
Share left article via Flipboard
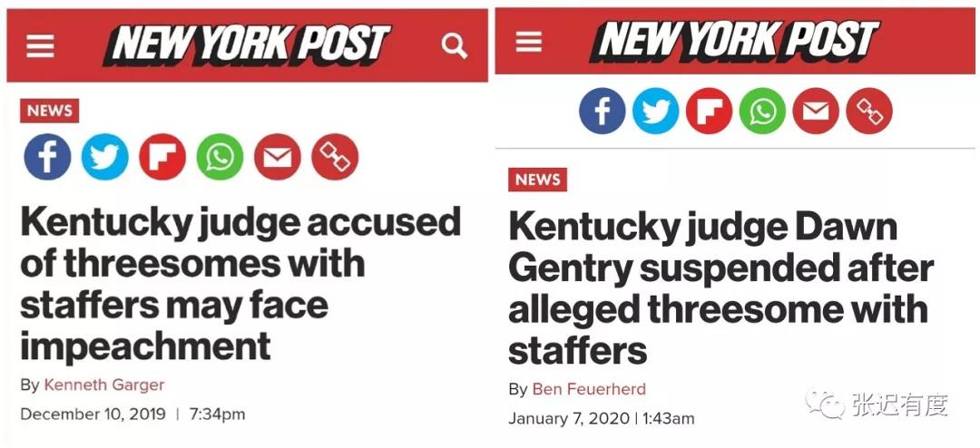coord(162,157)
